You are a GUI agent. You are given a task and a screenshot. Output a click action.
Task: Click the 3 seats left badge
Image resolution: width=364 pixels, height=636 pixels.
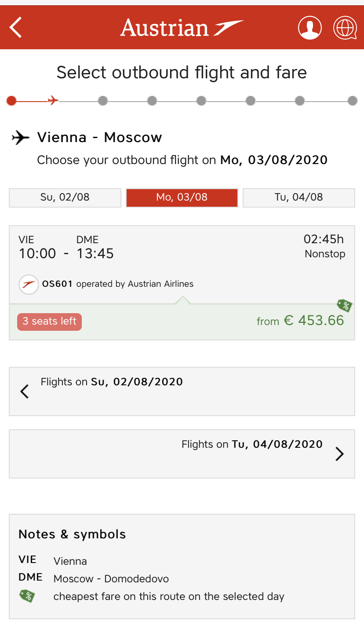click(49, 322)
